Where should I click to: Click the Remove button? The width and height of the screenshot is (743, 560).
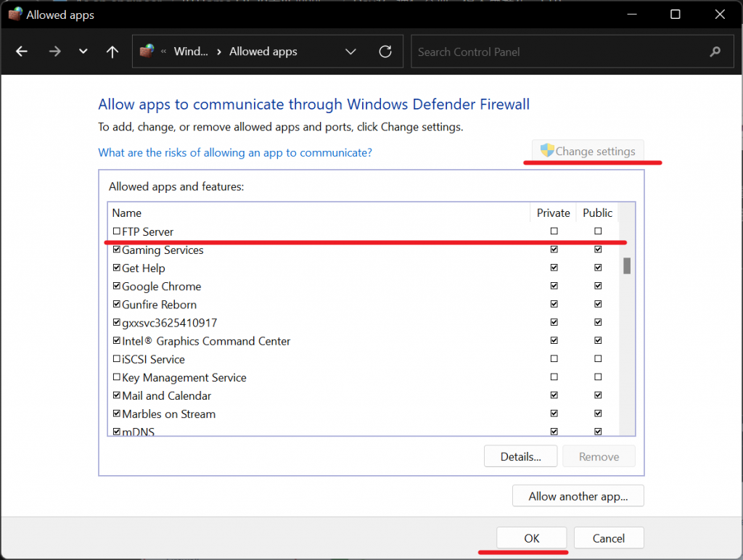(599, 456)
